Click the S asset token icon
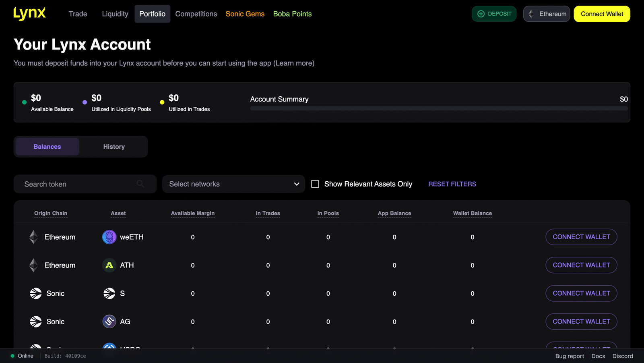 109,293
